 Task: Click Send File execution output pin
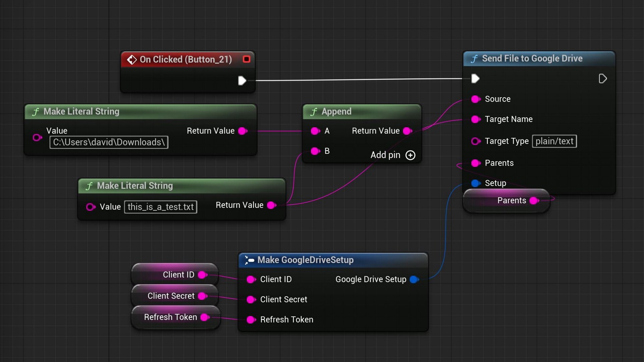(x=602, y=79)
